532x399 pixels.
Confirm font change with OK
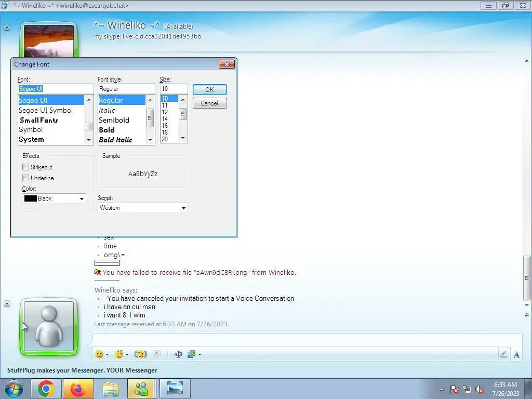click(x=210, y=89)
